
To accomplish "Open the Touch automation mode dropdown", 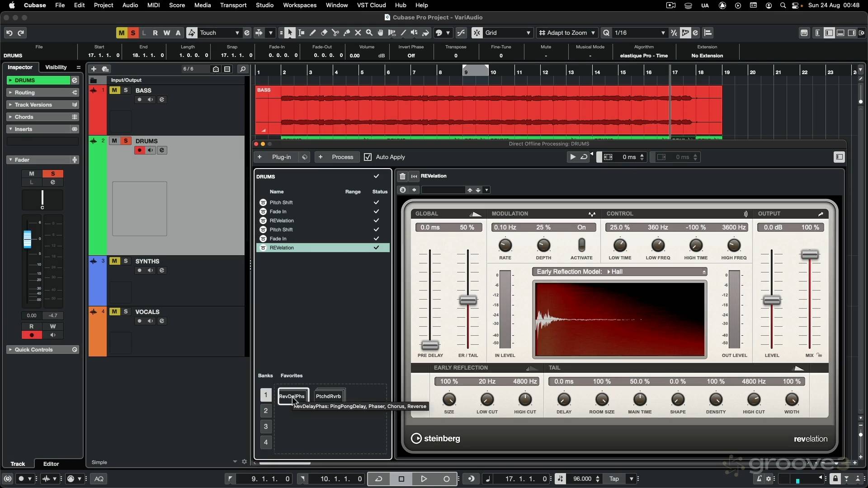I will (x=236, y=33).
